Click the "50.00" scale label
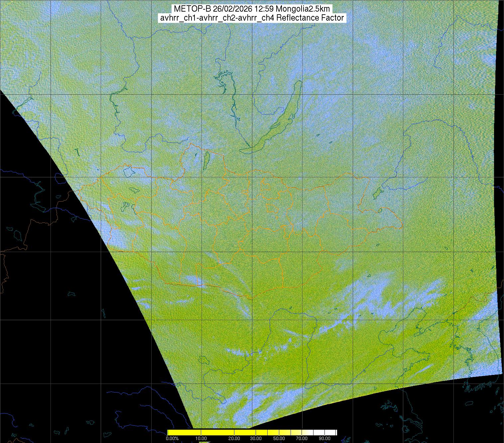Viewport: 504px width, 443px height. [x=279, y=439]
